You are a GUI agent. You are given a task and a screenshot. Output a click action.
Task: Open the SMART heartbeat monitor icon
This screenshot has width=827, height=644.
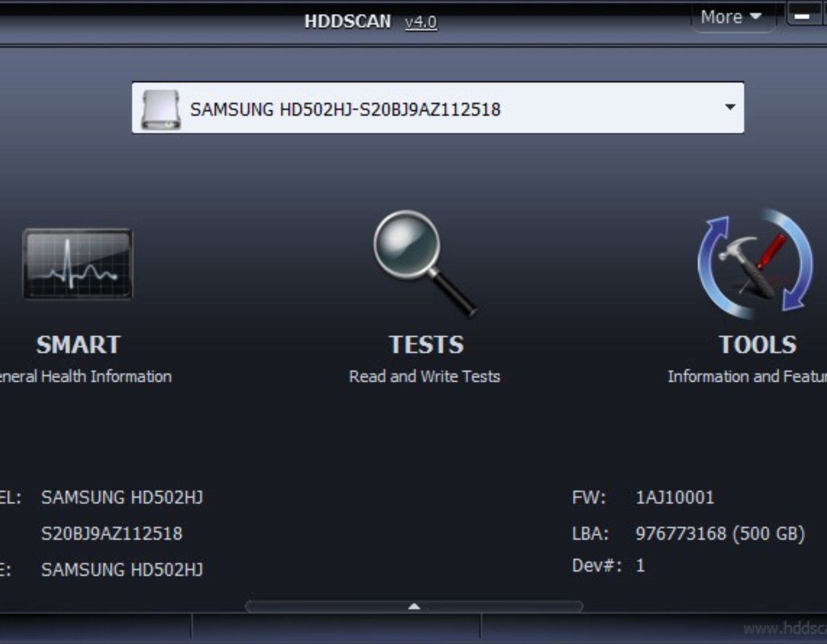click(78, 264)
